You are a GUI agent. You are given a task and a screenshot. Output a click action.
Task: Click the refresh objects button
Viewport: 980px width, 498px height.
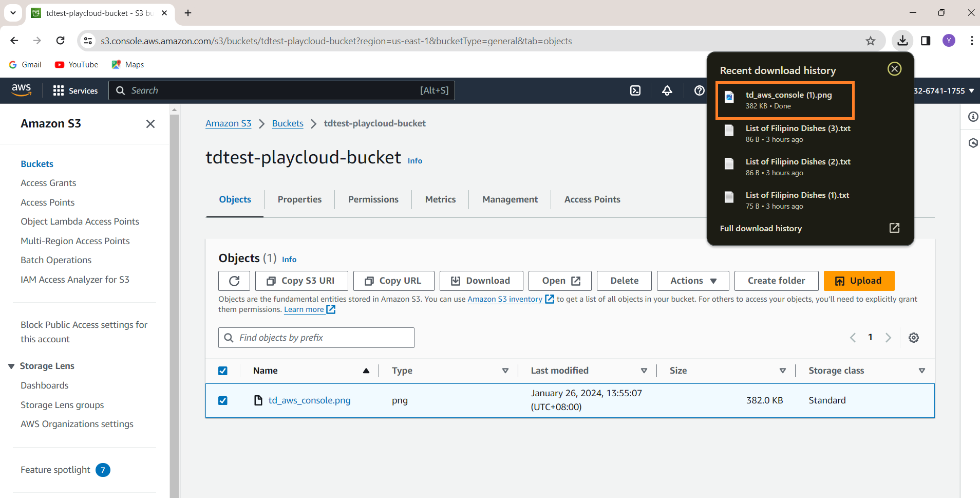pos(234,281)
